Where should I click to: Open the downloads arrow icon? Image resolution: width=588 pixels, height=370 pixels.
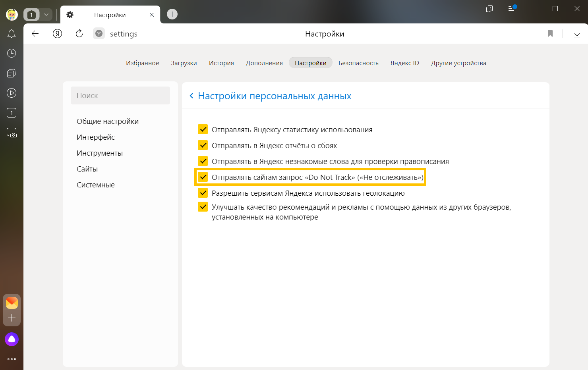577,34
